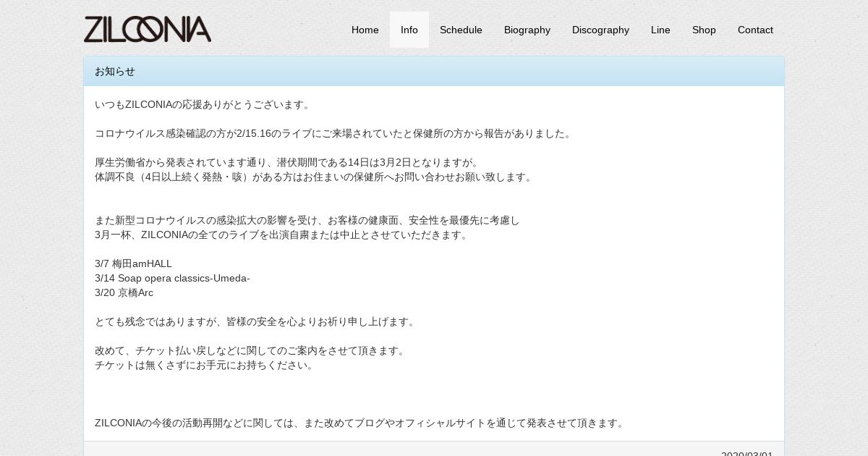Select the Info navigation tab
This screenshot has height=456, width=868.
pos(409,30)
